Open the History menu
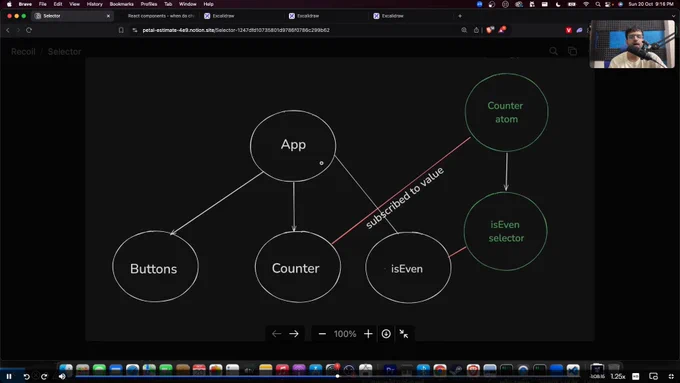The image size is (680, 383). [95, 4]
